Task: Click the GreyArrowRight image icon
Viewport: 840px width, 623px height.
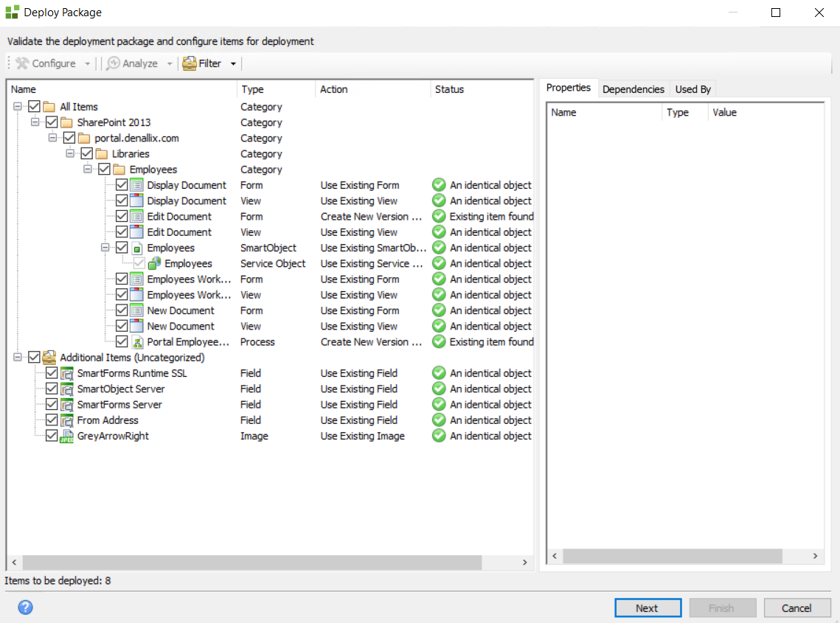Action: 66,436
